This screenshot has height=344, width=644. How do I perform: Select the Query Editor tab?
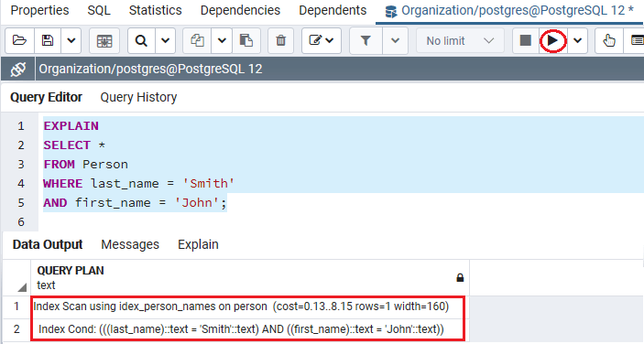coord(46,97)
